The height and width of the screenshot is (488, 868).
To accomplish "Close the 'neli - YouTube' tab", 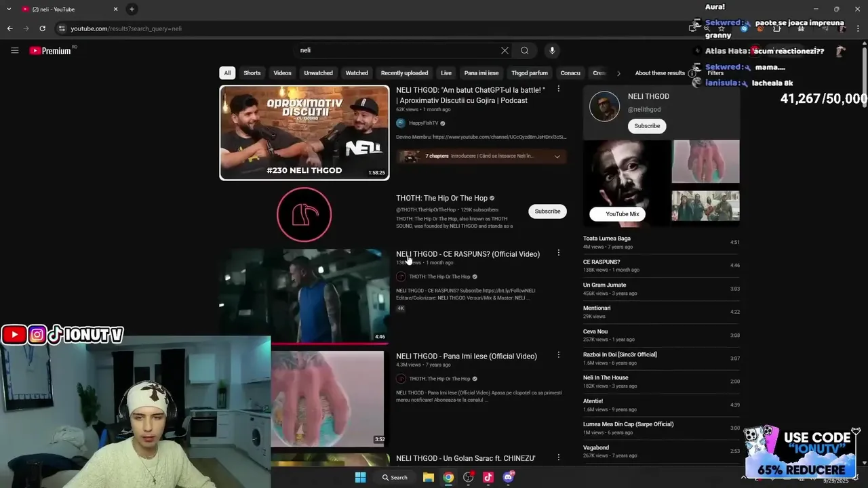I will pos(115,9).
